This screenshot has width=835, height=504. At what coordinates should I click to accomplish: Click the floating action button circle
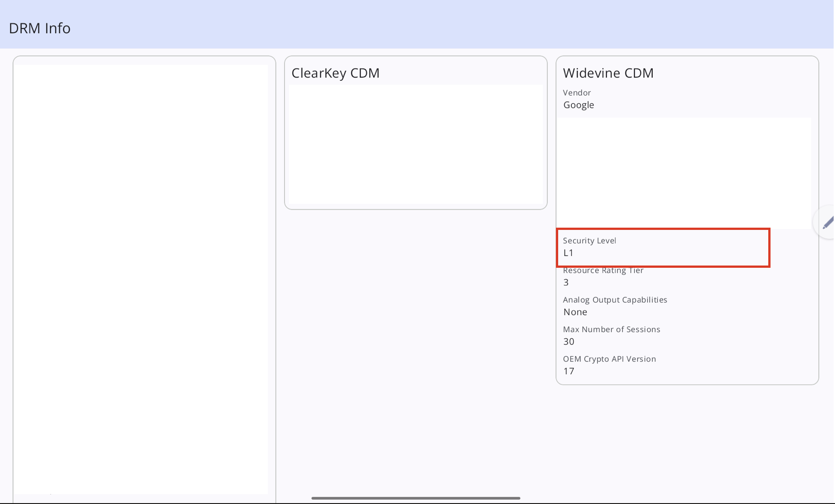click(x=828, y=222)
